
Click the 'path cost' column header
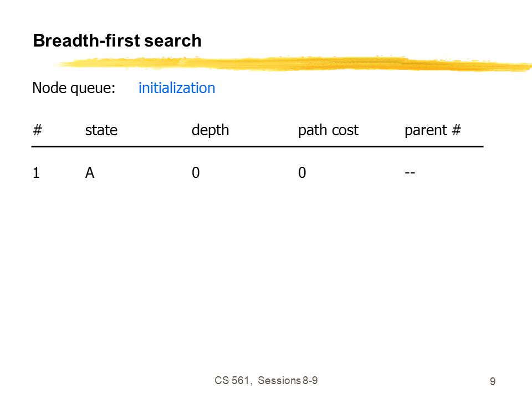(328, 131)
